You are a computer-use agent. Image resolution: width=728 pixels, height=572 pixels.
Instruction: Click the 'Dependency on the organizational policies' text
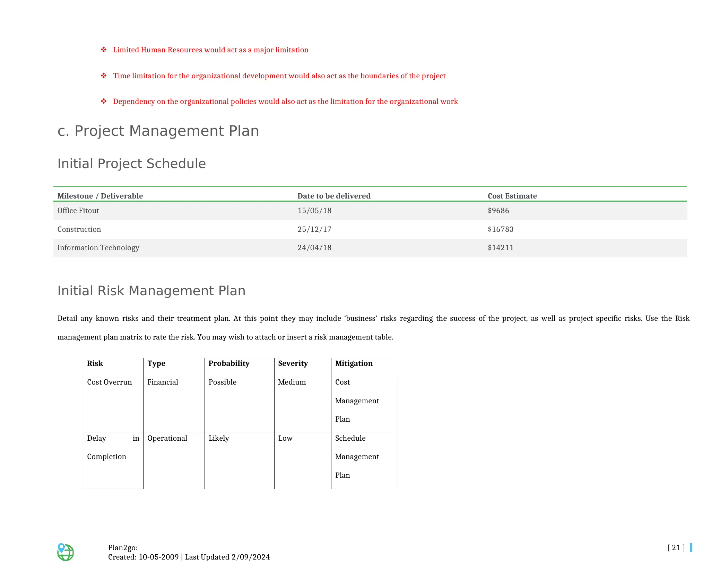click(x=286, y=102)
